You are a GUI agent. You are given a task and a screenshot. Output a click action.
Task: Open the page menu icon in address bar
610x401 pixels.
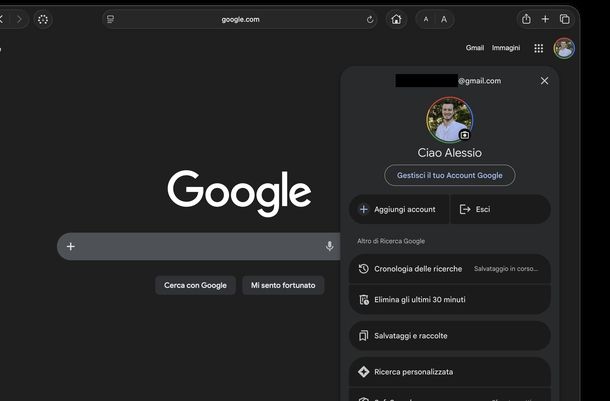pyautogui.click(x=110, y=19)
